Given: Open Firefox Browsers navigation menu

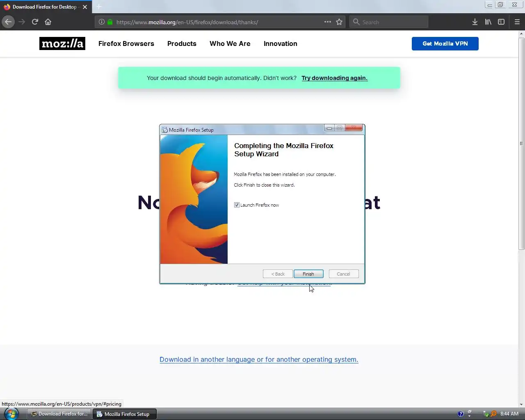Looking at the screenshot, I should (x=126, y=43).
